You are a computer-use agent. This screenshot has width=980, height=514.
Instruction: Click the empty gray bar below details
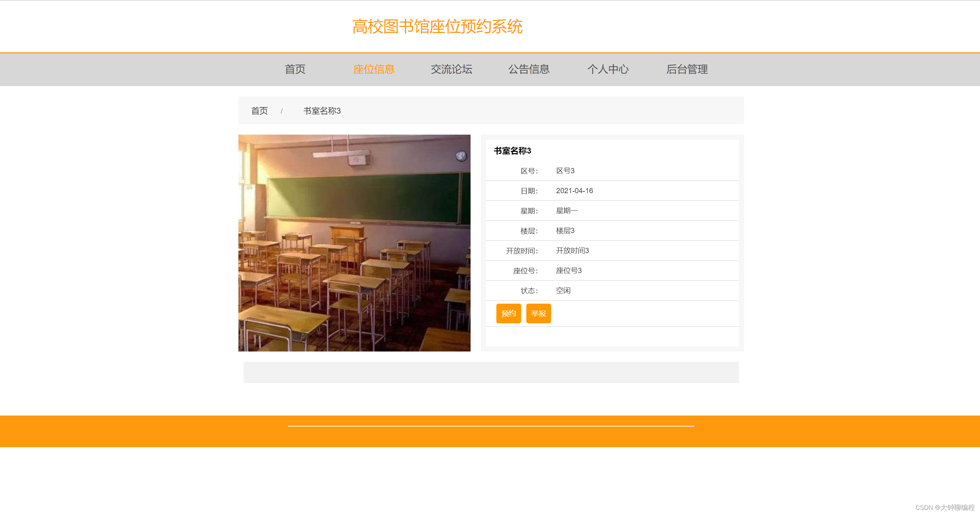coord(491,372)
